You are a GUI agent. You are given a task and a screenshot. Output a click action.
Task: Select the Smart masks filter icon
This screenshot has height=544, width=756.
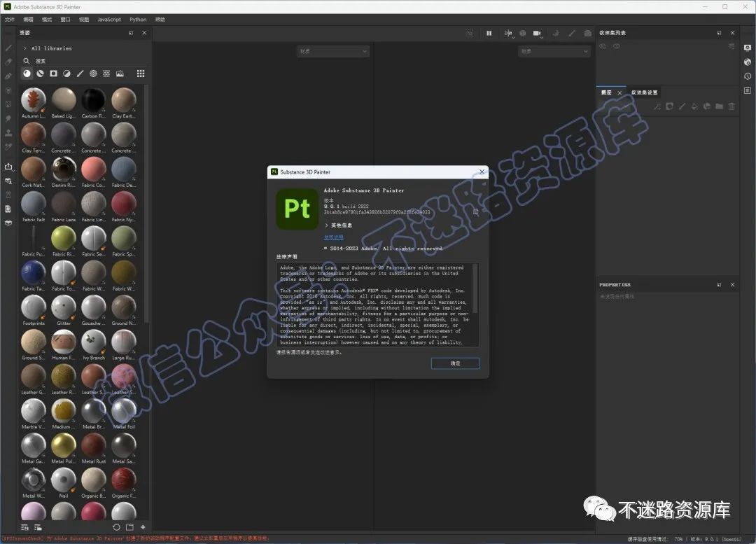tap(53, 74)
